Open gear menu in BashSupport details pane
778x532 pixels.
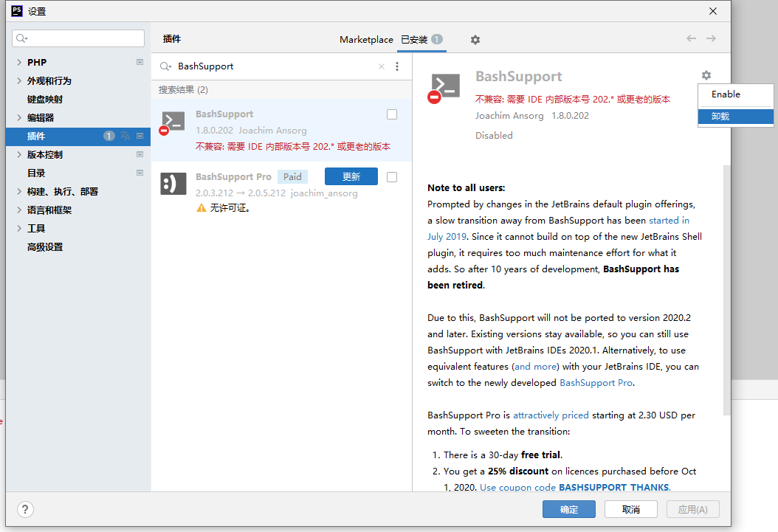706,75
